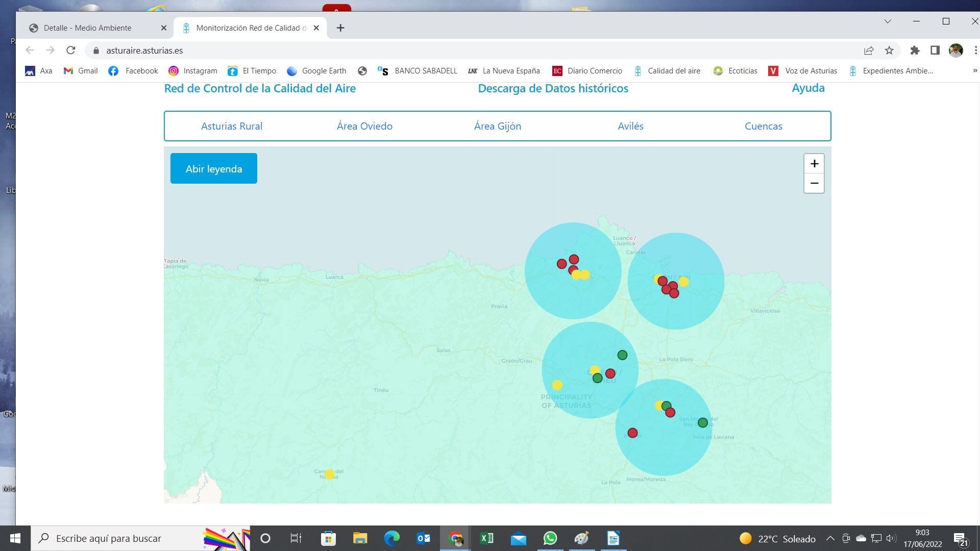Click the map zoom in plus button
980x551 pixels.
[x=814, y=164]
